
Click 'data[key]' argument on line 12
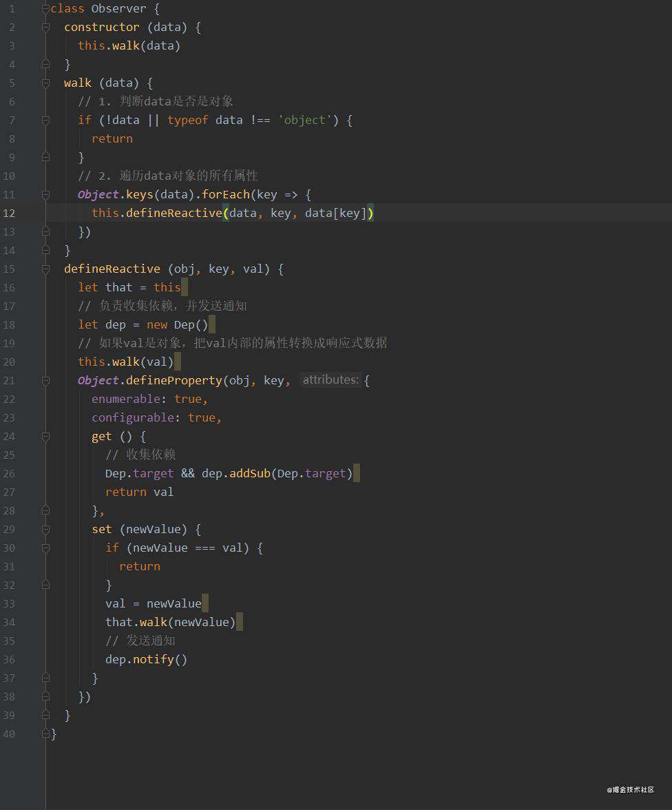click(336, 214)
